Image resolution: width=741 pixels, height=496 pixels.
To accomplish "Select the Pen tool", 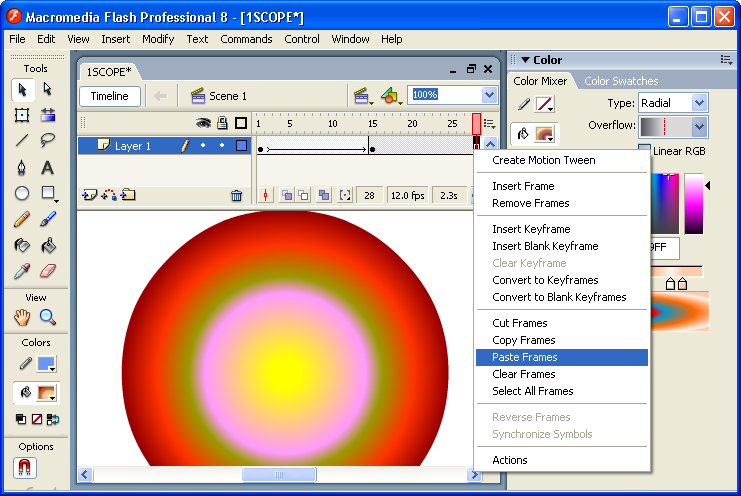I will pos(22,167).
